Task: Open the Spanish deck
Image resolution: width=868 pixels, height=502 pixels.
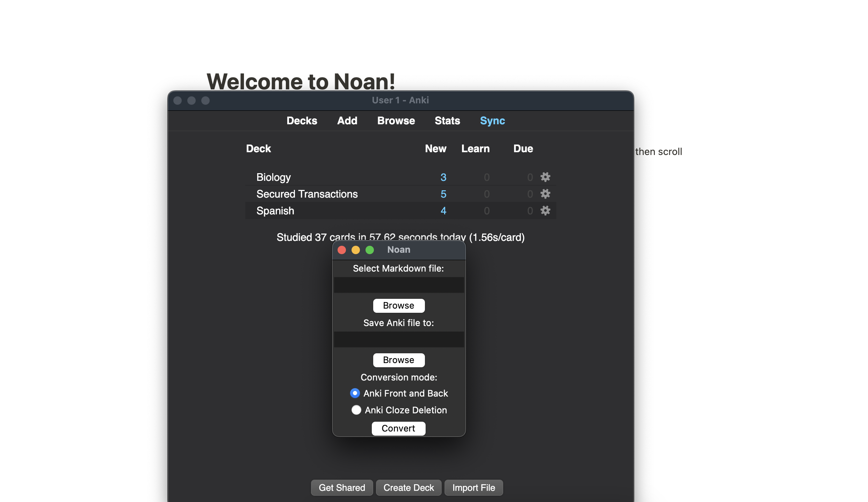Action: tap(275, 211)
